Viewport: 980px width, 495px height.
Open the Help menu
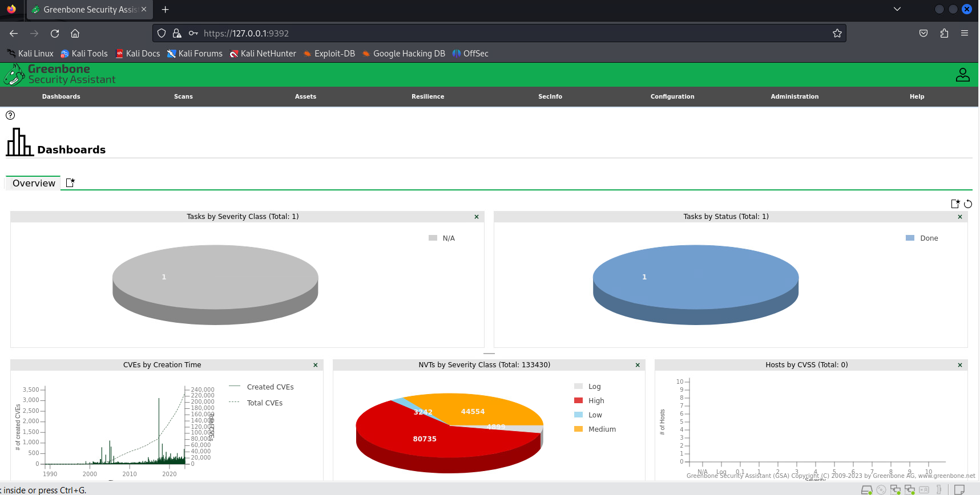[x=917, y=97]
